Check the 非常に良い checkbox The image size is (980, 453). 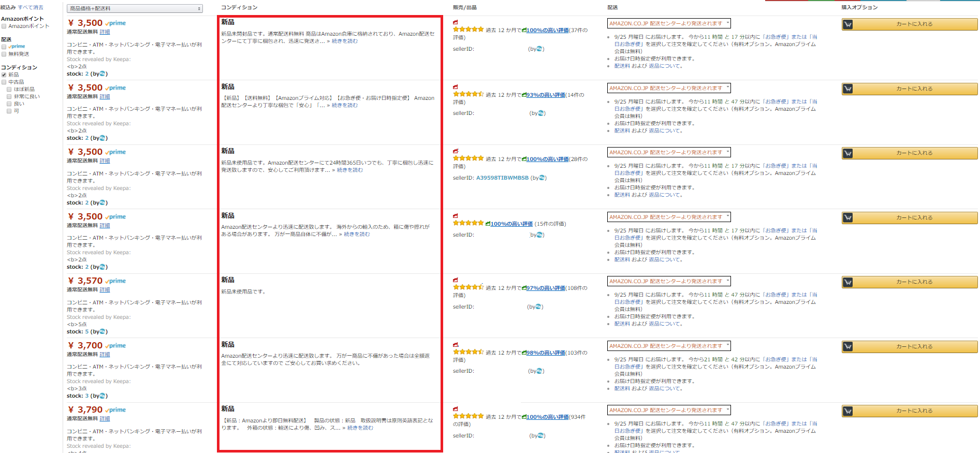point(9,96)
